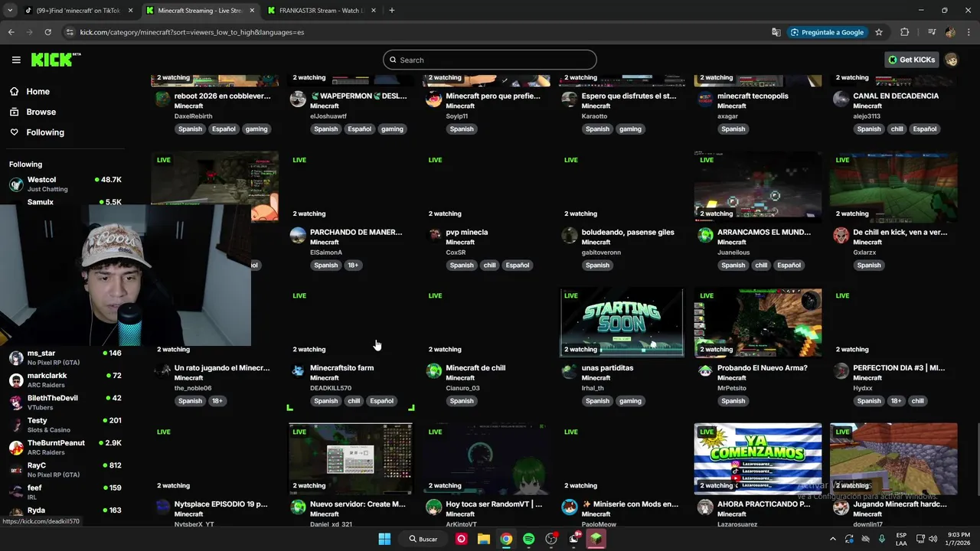This screenshot has width=980, height=551.
Task: Click Cianuro_03 channel avatar
Action: tap(434, 371)
